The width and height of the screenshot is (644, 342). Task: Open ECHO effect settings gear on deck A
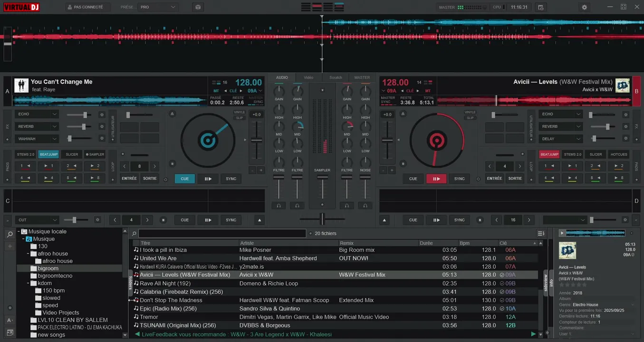(101, 114)
